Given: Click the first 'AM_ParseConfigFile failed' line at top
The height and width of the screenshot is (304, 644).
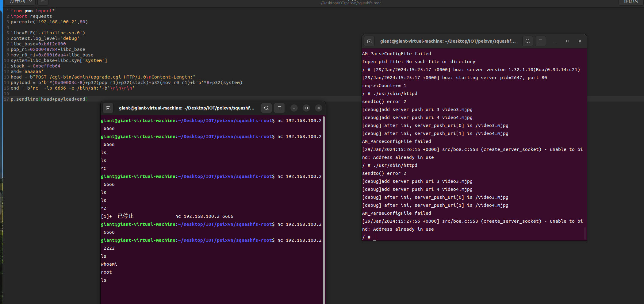Looking at the screenshot, I should [397, 54].
